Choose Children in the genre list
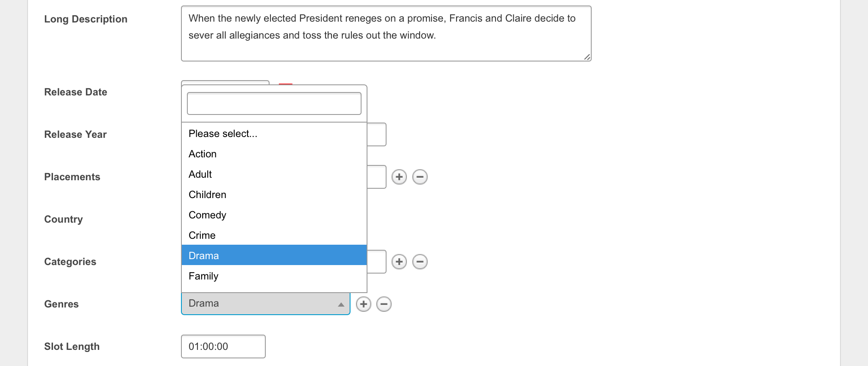868x366 pixels. coord(207,195)
